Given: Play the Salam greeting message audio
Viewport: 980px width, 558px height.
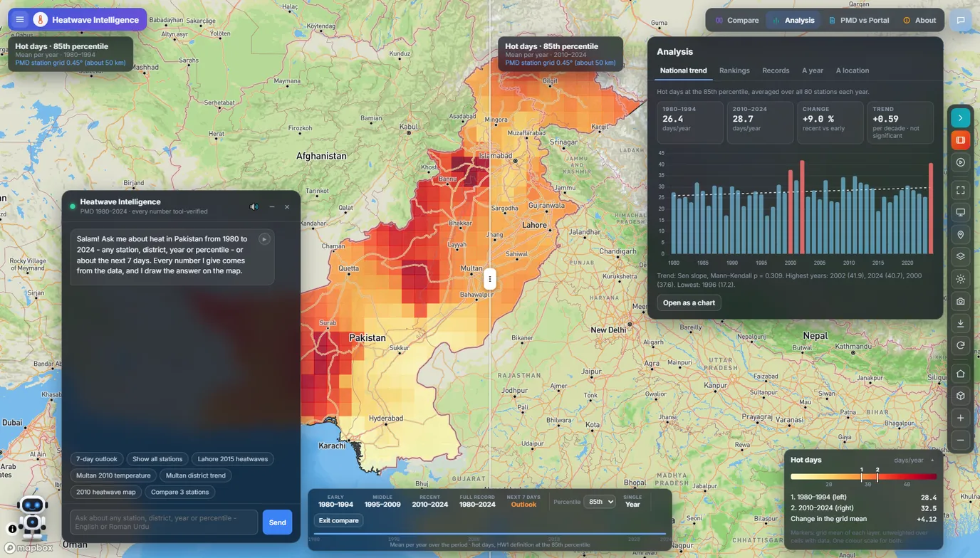Looking at the screenshot, I should pos(264,239).
